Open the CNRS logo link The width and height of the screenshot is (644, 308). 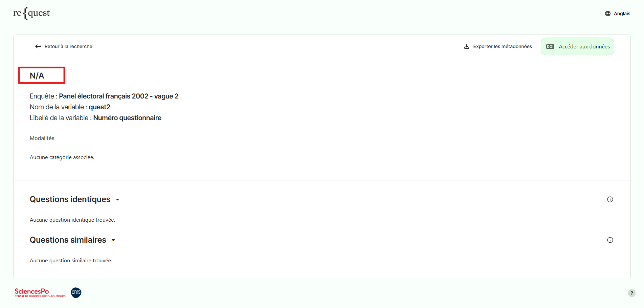76,292
